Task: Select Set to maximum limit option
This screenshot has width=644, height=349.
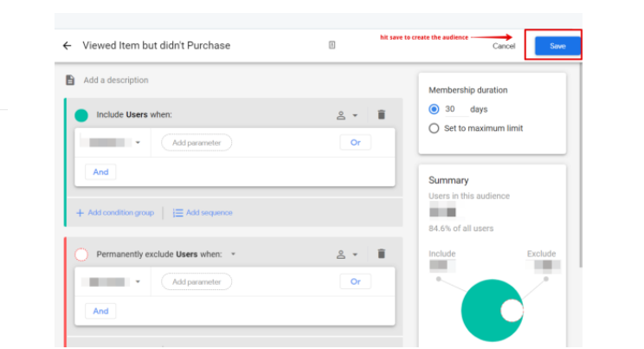Action: pyautogui.click(x=434, y=128)
